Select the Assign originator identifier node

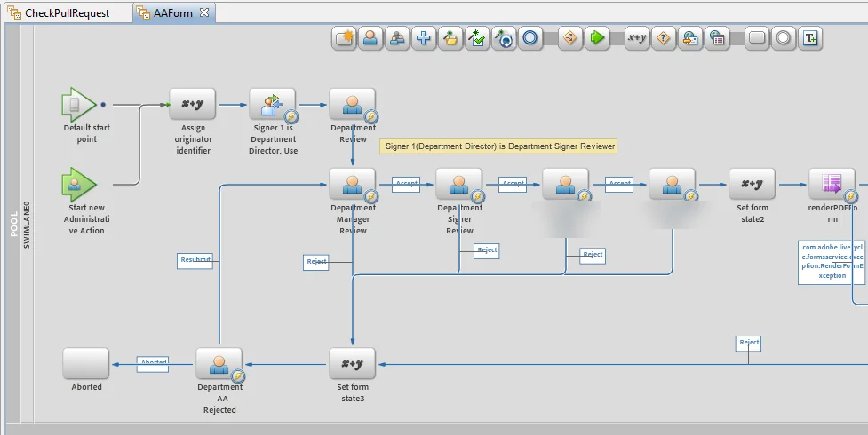193,104
